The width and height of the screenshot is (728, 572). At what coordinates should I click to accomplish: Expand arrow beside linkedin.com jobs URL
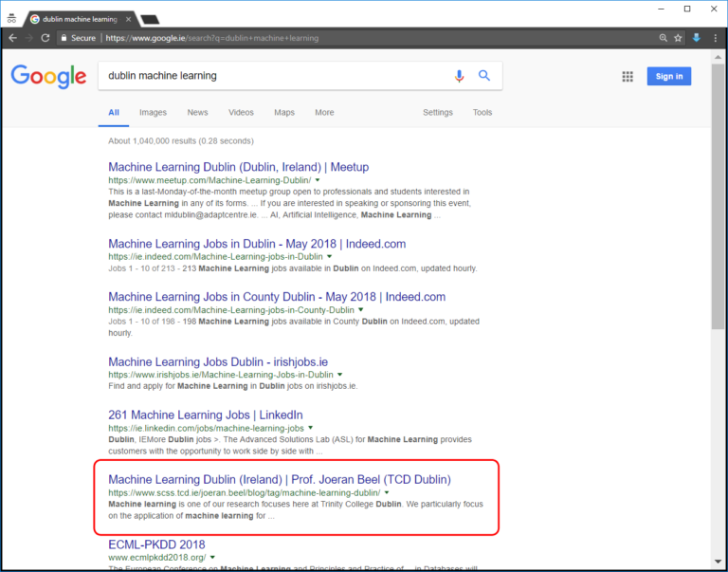[x=311, y=428]
